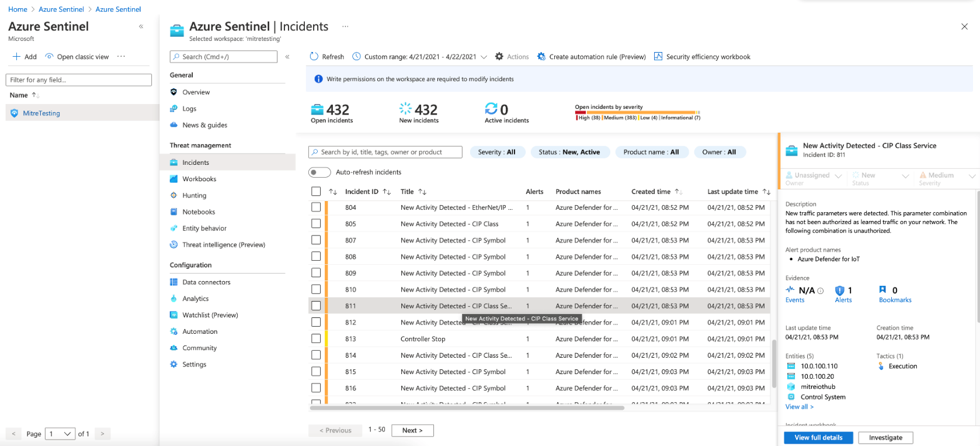Click the incident search field

(x=385, y=152)
